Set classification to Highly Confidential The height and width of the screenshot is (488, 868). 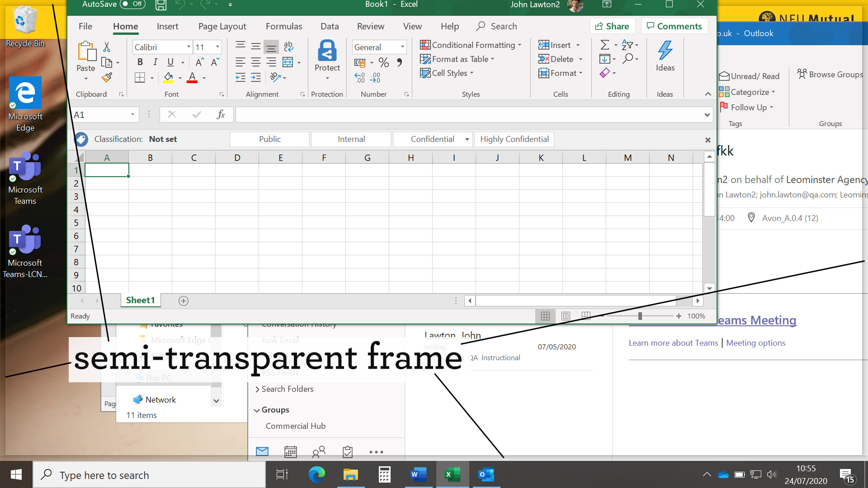coord(514,139)
